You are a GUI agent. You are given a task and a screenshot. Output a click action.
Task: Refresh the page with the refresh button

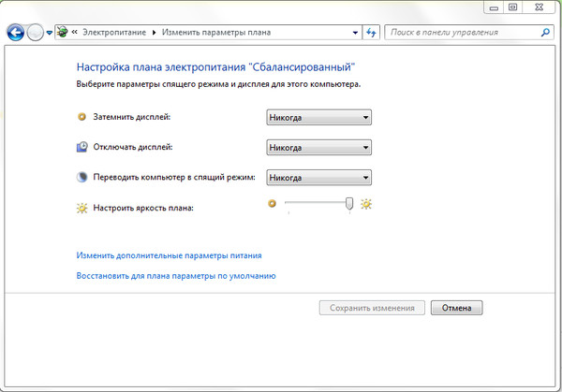tap(371, 33)
